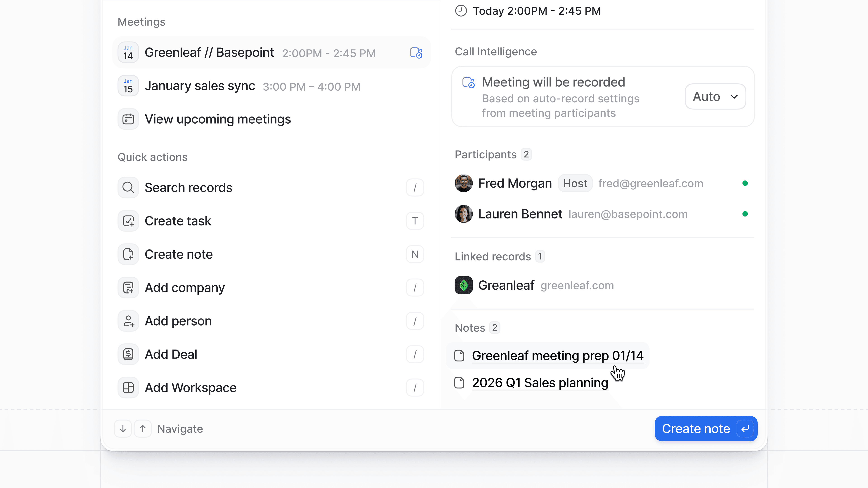Screen dimensions: 868x488
Task: Open the Greanleaf linked company record
Action: pyautogui.click(x=506, y=285)
